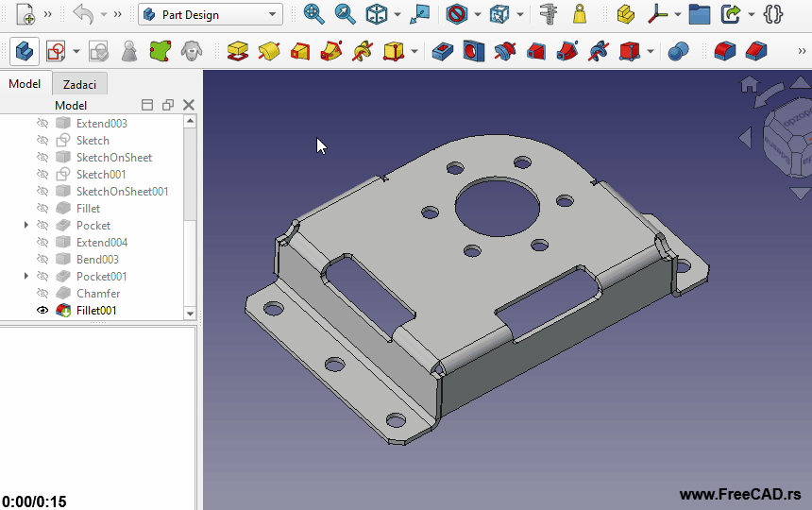Open the bounding box dropdown arrow
The image size is (812, 510).
tap(520, 14)
